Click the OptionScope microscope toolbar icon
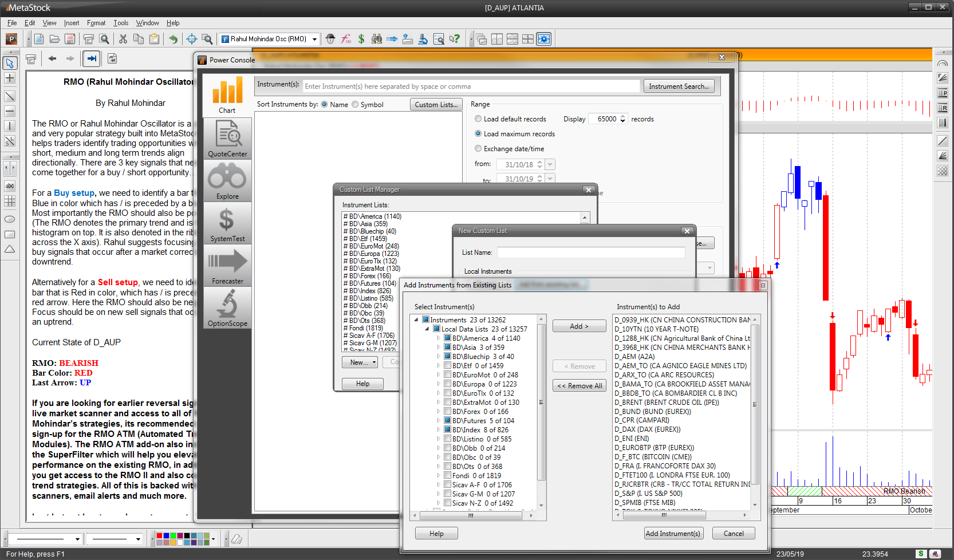This screenshot has height=560, width=954. [423, 39]
